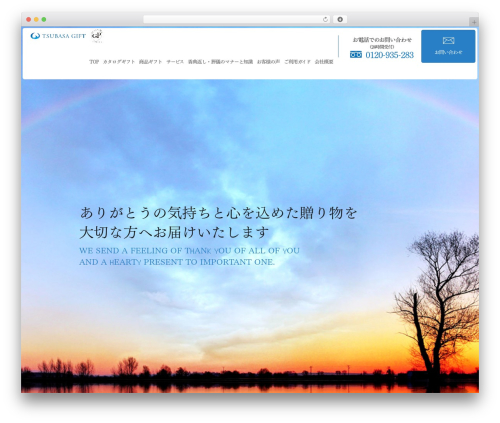Viewport: 500px width, 423px height.
Task: Open the 商品ギフト menu item
Action: coord(150,62)
